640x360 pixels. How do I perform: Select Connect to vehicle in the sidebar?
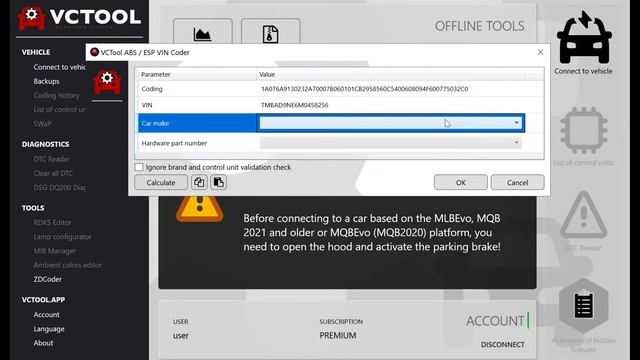tap(60, 67)
